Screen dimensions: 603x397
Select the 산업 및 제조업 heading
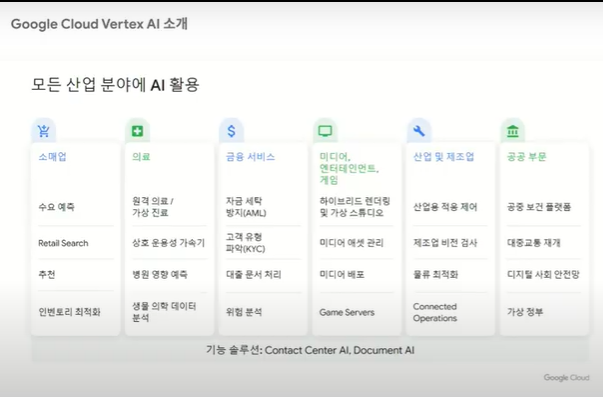(x=443, y=157)
